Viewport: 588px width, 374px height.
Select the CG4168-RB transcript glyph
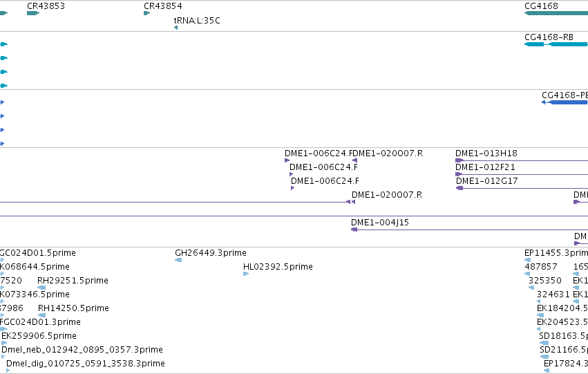coord(556,44)
